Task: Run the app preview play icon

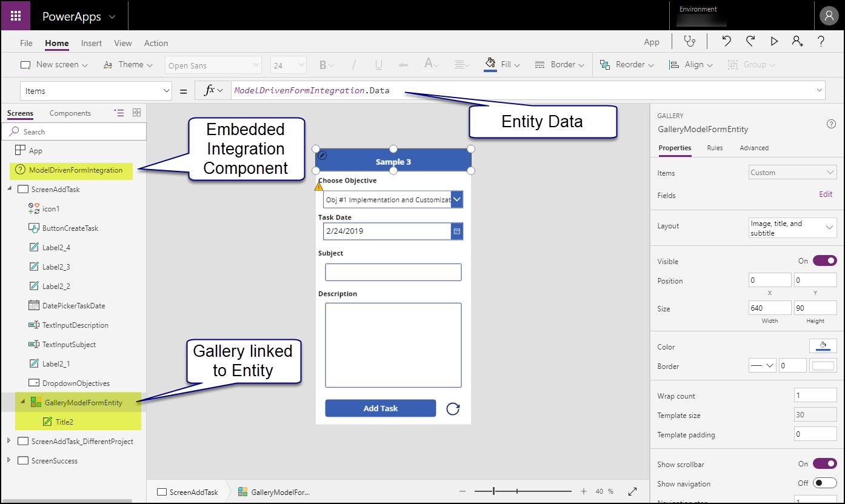Action: [x=774, y=41]
